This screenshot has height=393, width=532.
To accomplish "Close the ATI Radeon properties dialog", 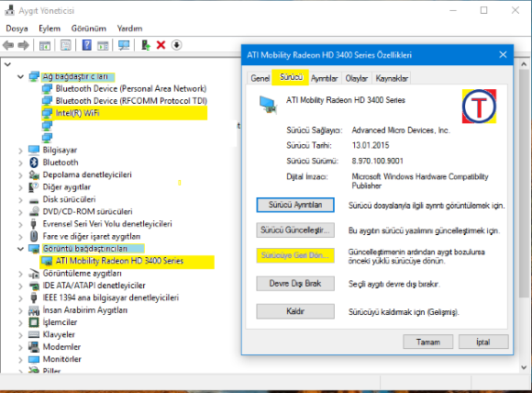I will (x=503, y=55).
